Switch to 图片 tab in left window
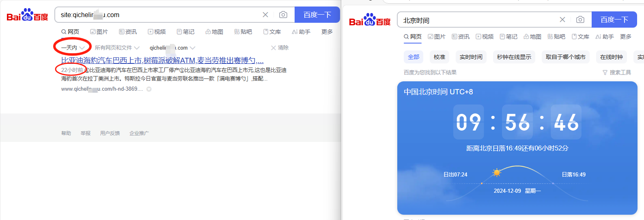This screenshot has height=220, width=644. point(99,32)
